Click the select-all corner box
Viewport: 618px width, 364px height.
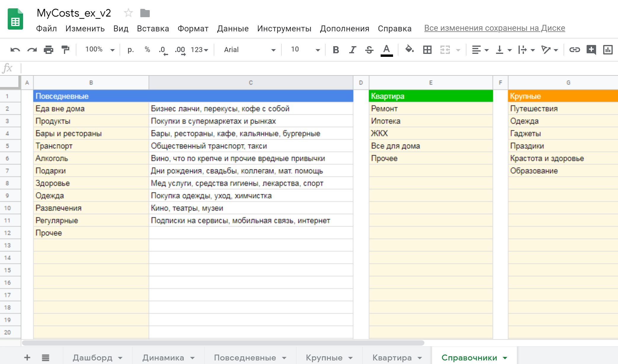click(x=10, y=82)
